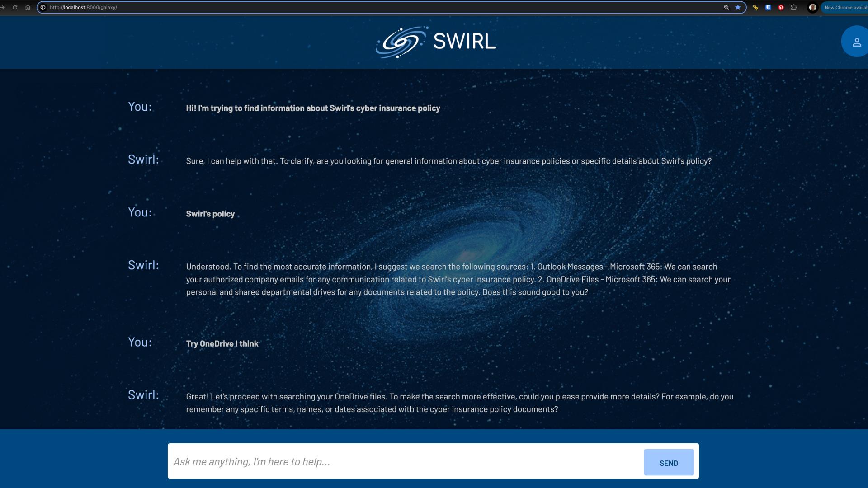Screen dimensions: 868x488
Task: Click the browser home icon
Action: pos(28,7)
